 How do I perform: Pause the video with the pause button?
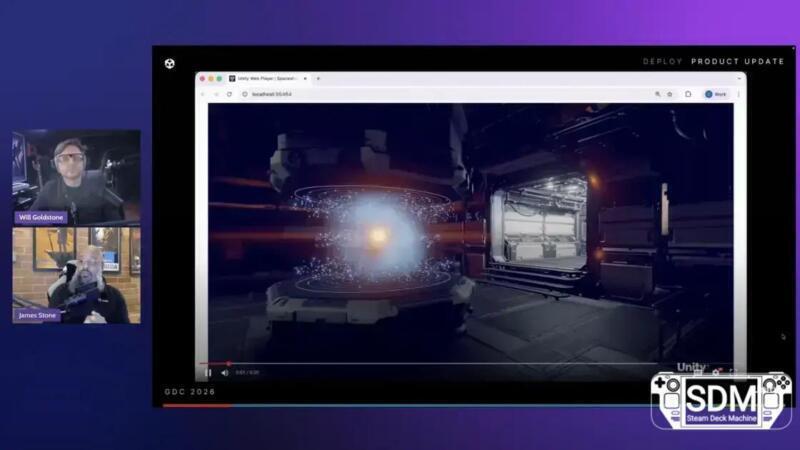coord(208,372)
